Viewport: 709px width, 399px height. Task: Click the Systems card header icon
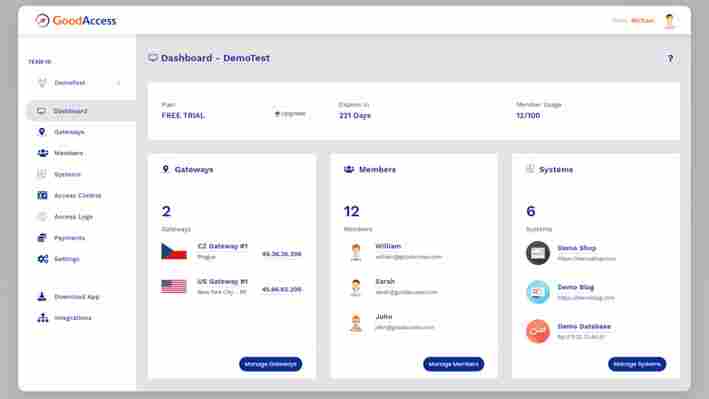click(530, 169)
